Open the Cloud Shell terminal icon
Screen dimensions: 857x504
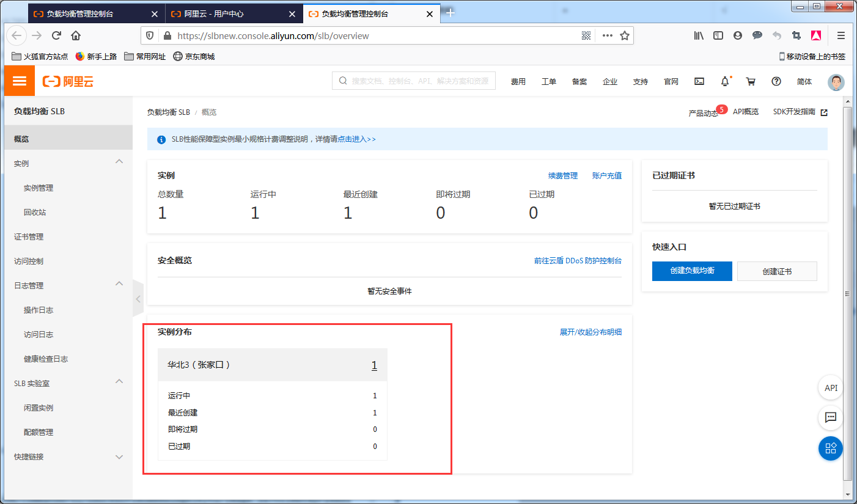[699, 81]
